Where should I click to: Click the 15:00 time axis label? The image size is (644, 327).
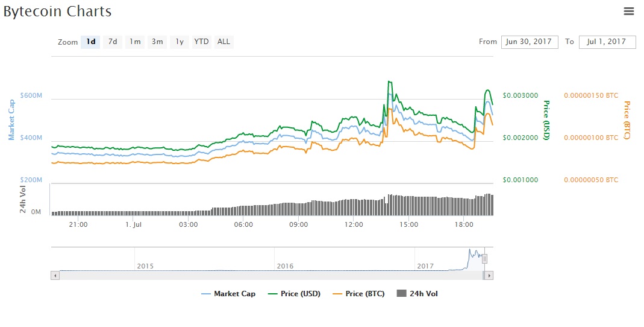[x=408, y=224]
